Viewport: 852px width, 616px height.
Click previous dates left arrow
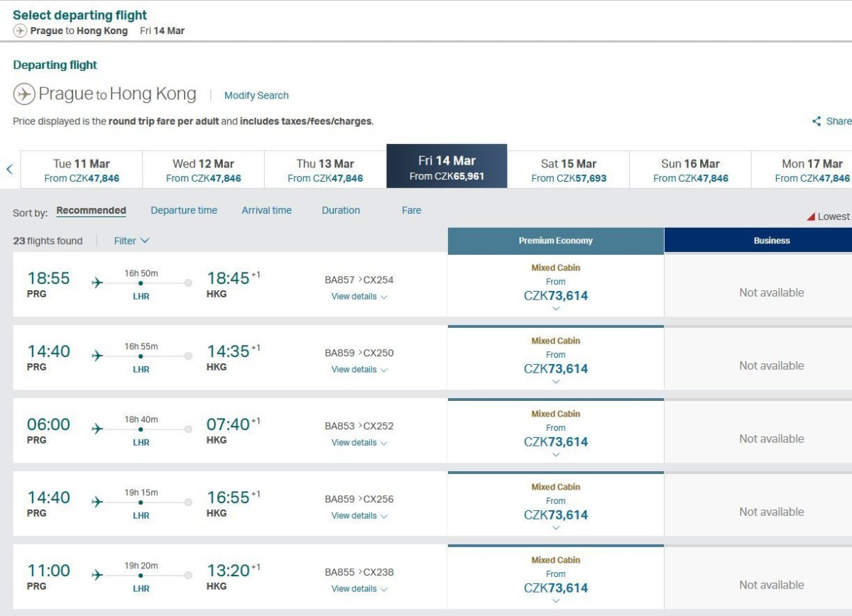tap(10, 169)
